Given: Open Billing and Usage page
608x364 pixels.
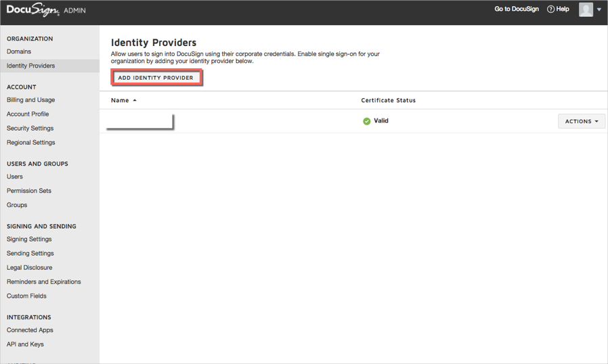Looking at the screenshot, I should tap(30, 99).
